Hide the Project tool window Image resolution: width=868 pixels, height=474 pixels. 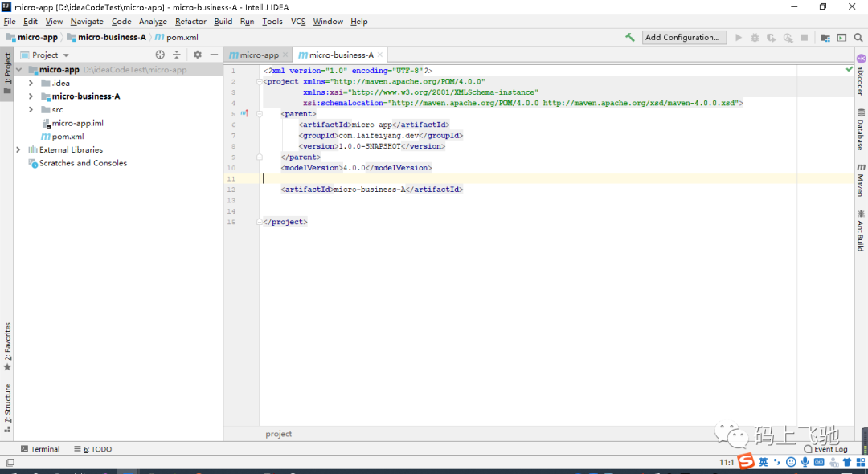tap(215, 55)
